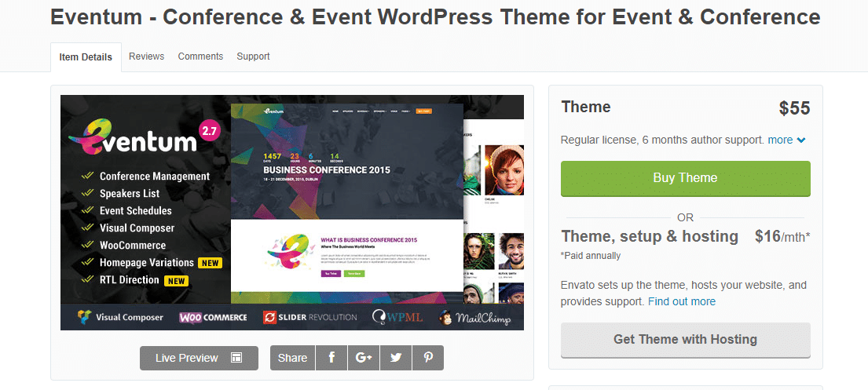Share the theme on Pinterest
Viewport: 868px width, 390px height.
(x=428, y=358)
